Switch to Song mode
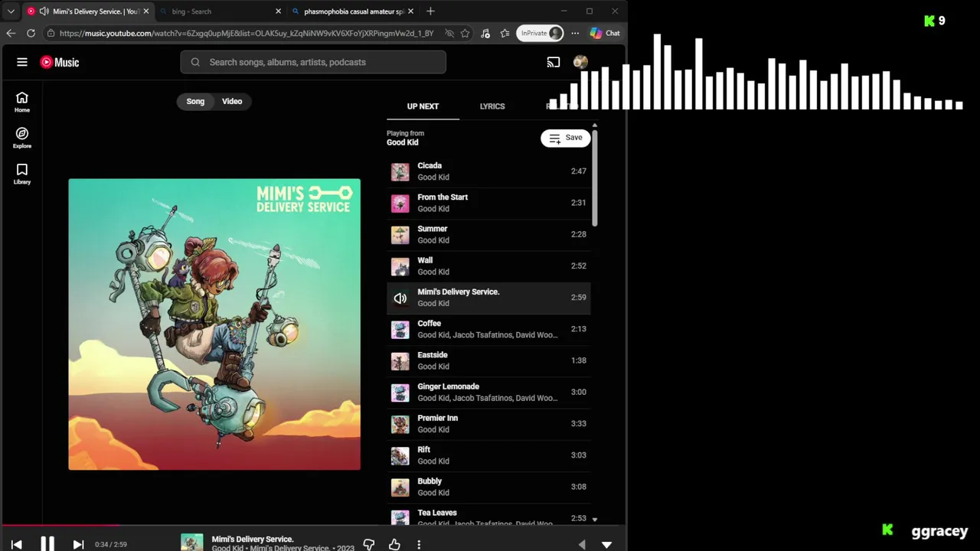 195,101
